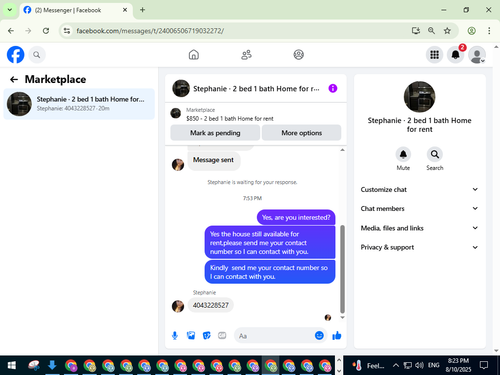Click listing thumbnail in right panel
500x375 pixels.
click(419, 97)
